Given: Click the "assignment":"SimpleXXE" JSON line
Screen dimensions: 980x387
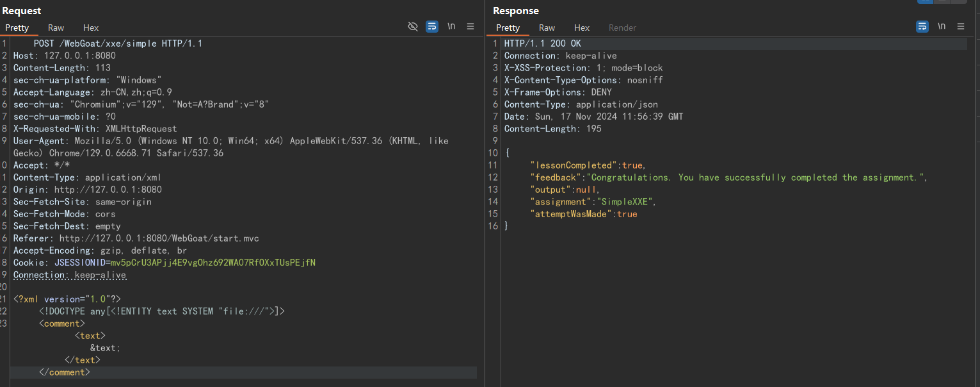Looking at the screenshot, I should coord(593,202).
